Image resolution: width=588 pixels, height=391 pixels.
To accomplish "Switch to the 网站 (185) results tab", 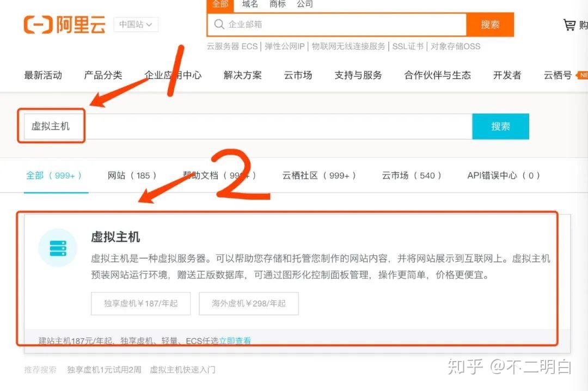I will coord(132,175).
